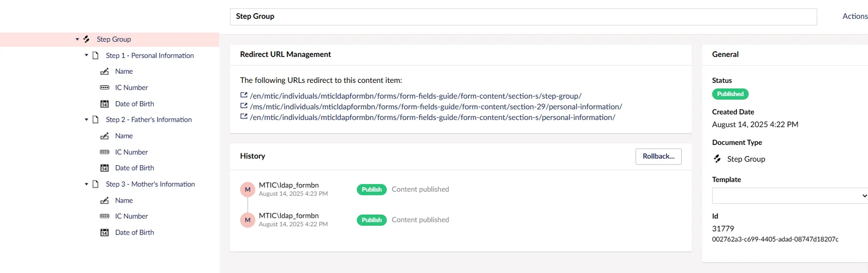868x273 pixels.
Task: Click the IC Number icon under Step 2
Action: 105,152
